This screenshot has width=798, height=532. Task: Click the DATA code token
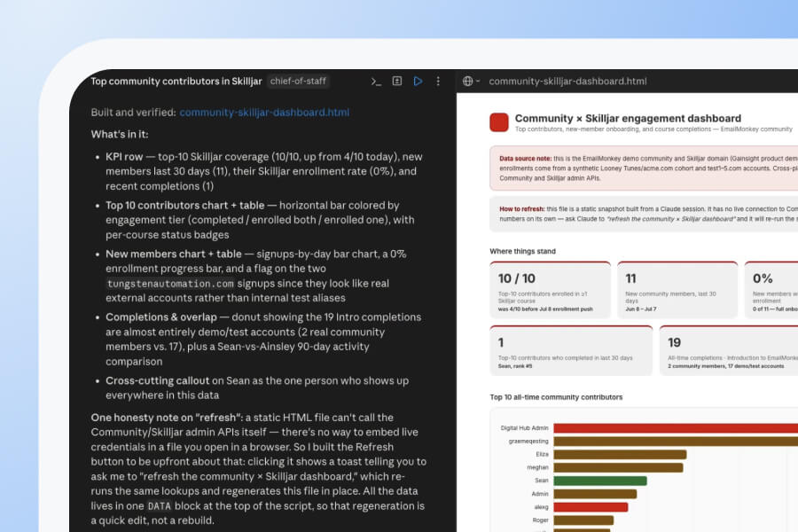[x=160, y=506]
